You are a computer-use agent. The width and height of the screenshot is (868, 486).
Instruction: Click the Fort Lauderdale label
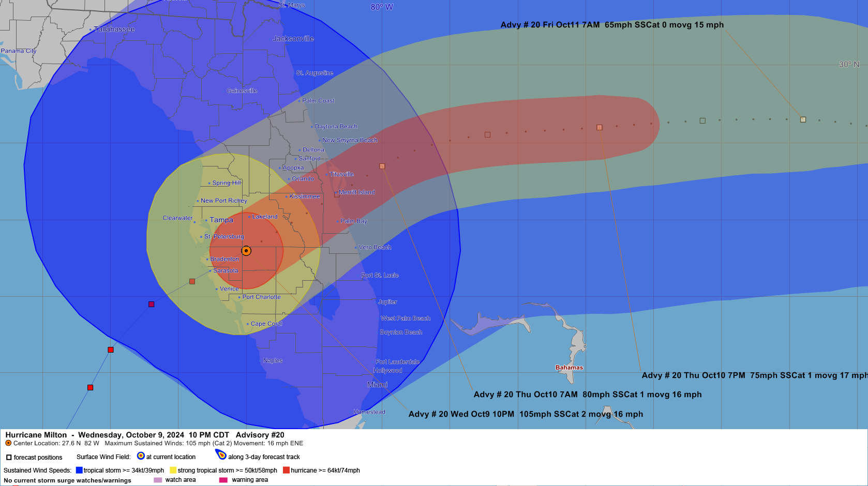point(398,362)
